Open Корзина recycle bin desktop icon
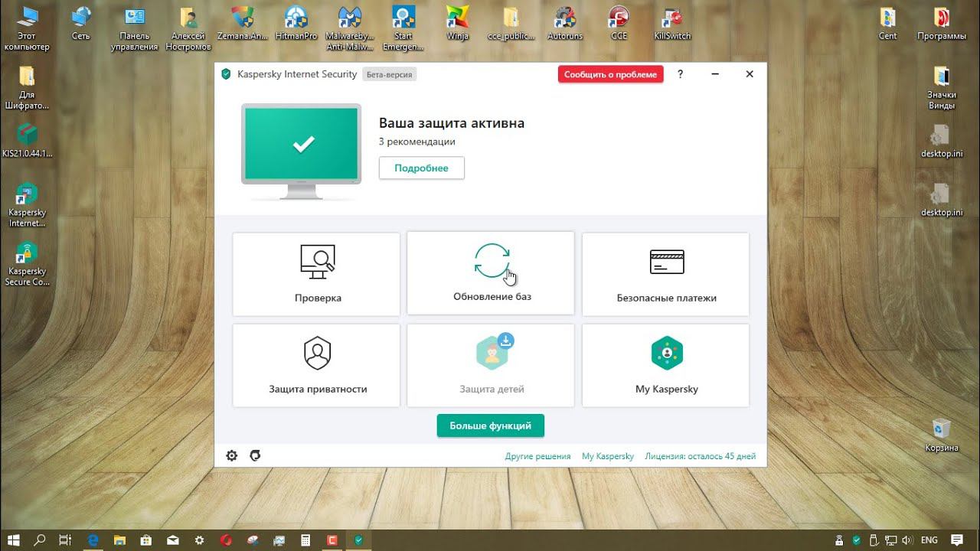Screen dimensions: 980x551 point(941,435)
